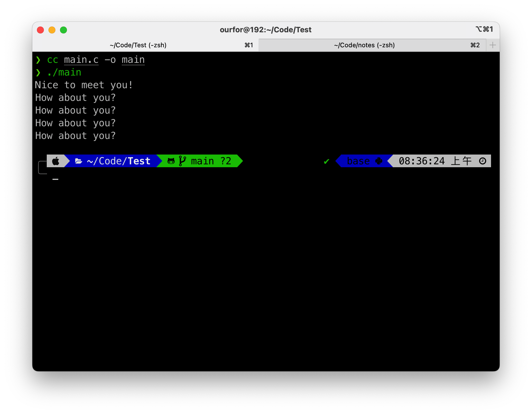
Task: Click the 'Nice to meet you!' output line
Action: [84, 85]
